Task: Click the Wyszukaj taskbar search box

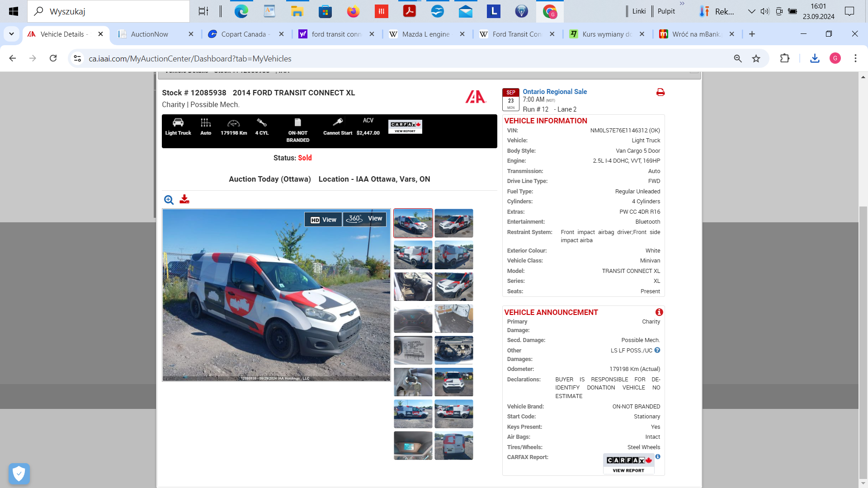Action: pos(108,11)
